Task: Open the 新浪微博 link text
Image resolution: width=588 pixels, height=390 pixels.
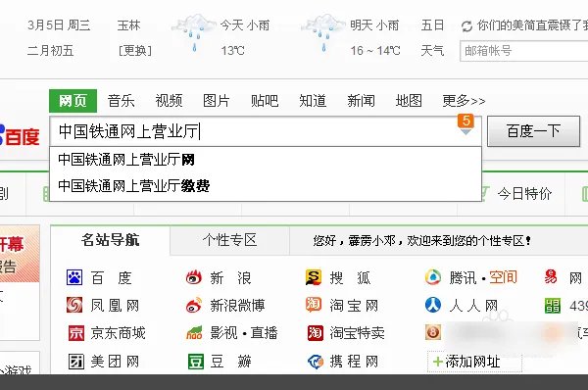Action: point(237,306)
